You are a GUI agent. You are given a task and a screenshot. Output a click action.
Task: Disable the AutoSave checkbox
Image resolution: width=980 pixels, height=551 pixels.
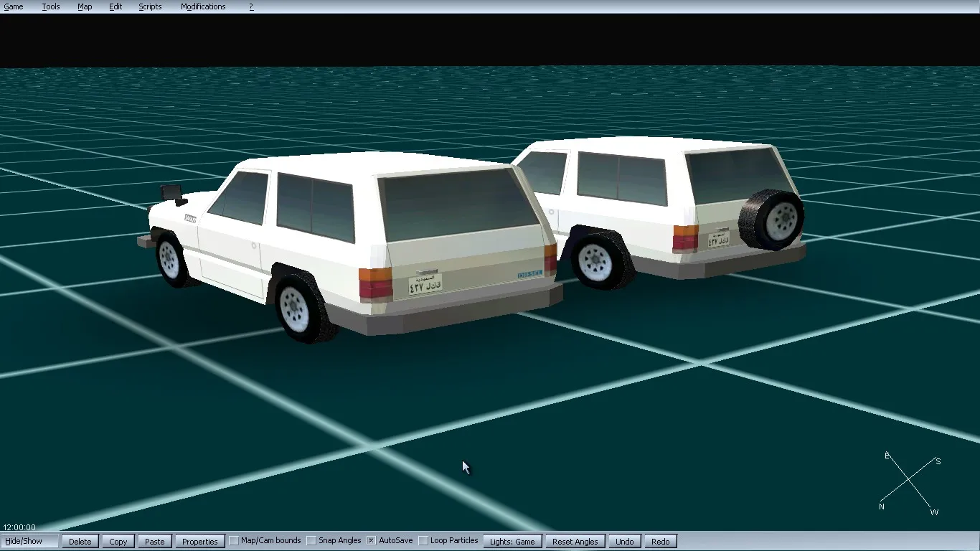click(x=372, y=540)
